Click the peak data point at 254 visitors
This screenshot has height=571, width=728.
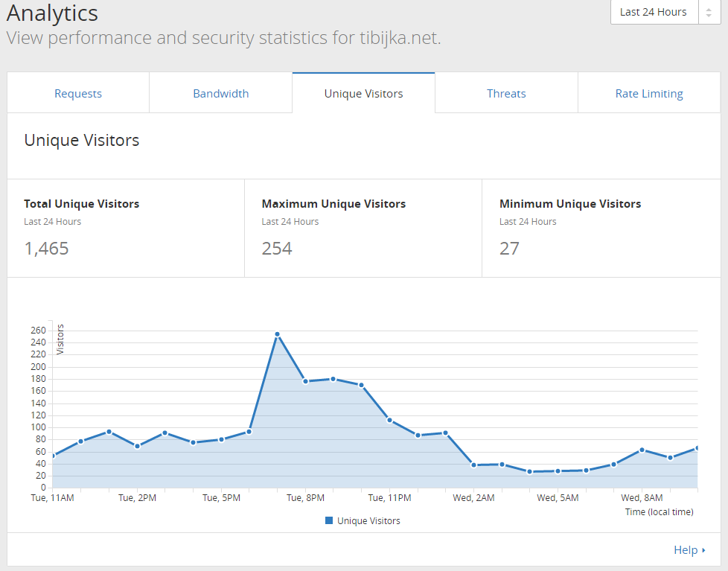[277, 334]
